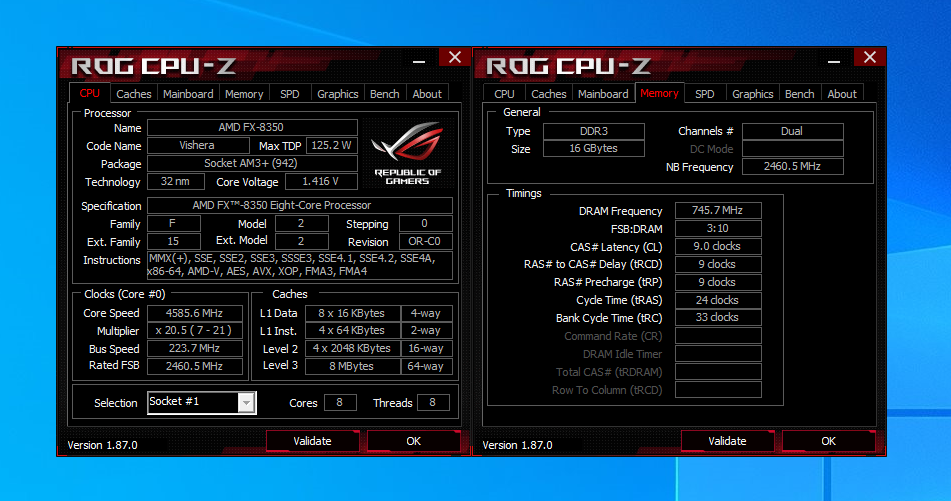The width and height of the screenshot is (951, 501).
Task: Click the Republic of Gamers logo
Action: click(x=407, y=153)
